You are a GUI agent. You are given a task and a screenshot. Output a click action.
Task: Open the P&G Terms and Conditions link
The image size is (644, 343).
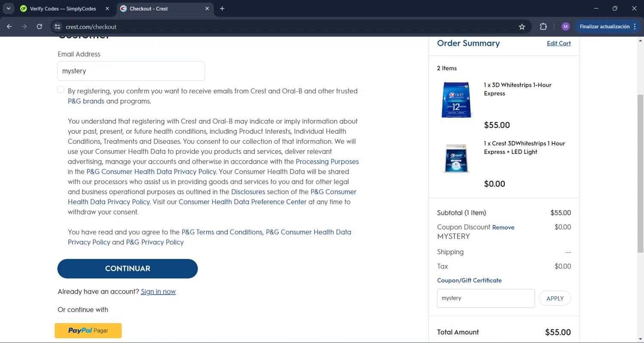pyautogui.click(x=222, y=232)
